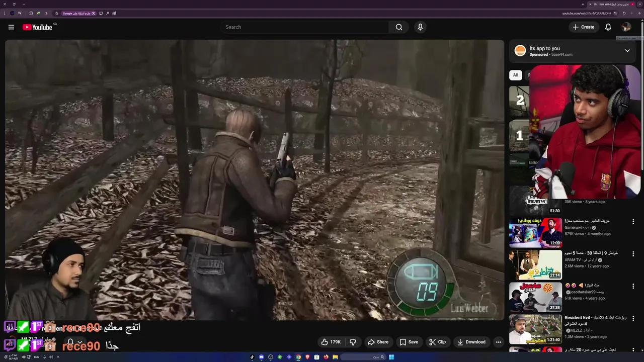Save the video to a playlist
This screenshot has height=362, width=644.
(409, 342)
